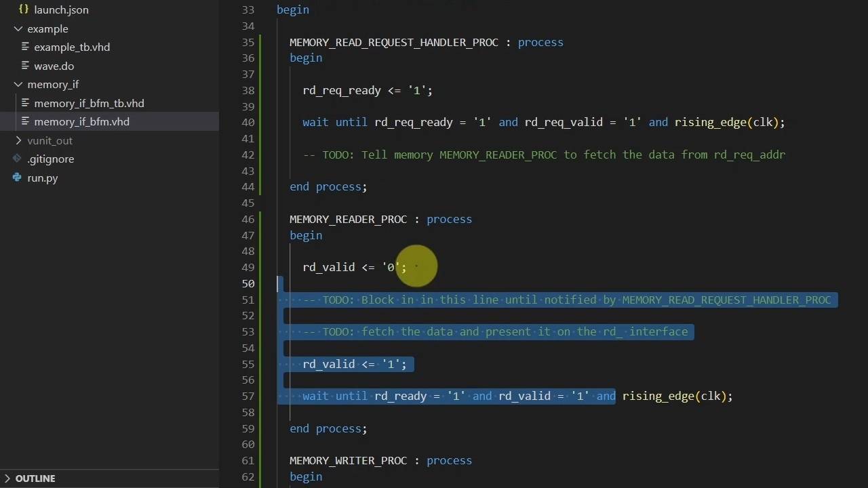Collapse the memory_if folder chevron

click(x=18, y=85)
